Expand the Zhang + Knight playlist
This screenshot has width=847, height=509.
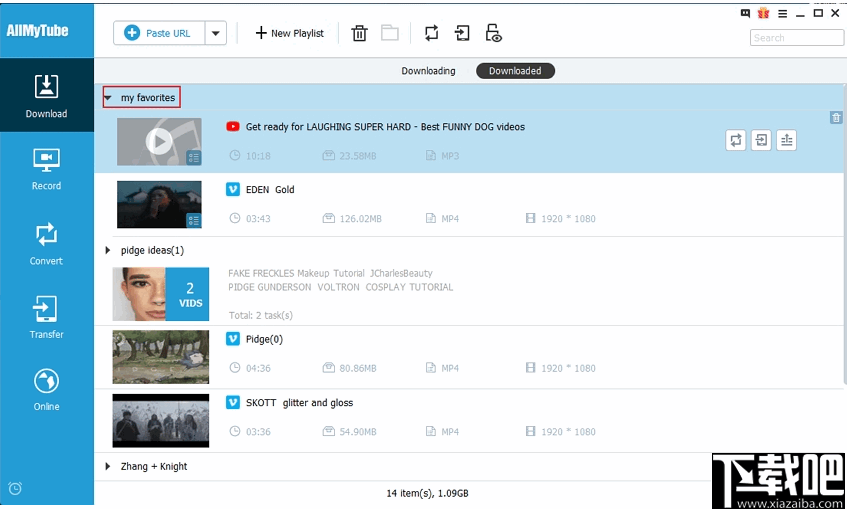coord(107,466)
